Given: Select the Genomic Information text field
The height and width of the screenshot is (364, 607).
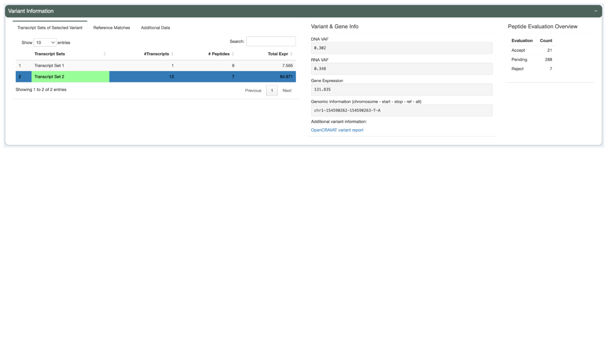Looking at the screenshot, I should (x=401, y=110).
